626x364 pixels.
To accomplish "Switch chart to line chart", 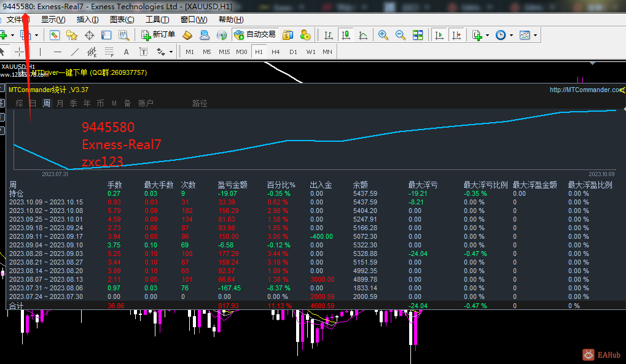I will click(363, 35).
